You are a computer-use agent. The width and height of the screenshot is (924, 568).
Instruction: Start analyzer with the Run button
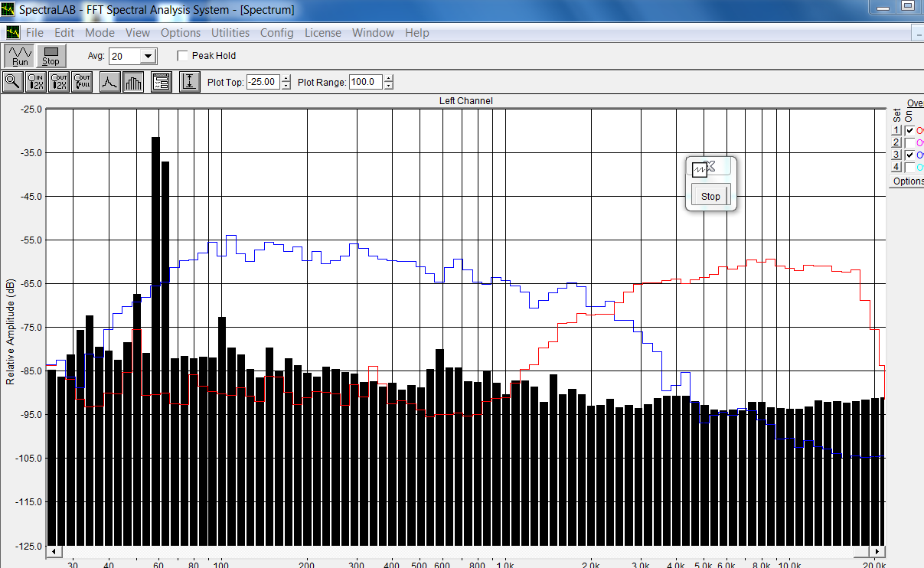pyautogui.click(x=20, y=56)
